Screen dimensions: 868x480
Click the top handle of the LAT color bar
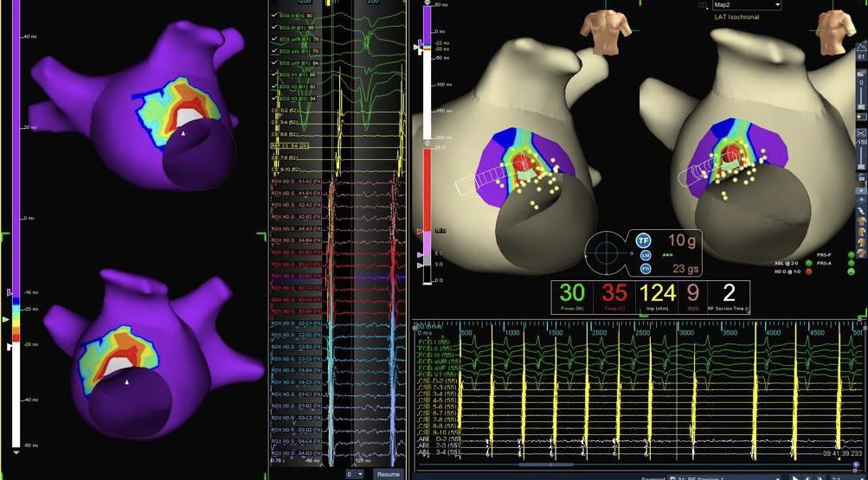coord(427,3)
